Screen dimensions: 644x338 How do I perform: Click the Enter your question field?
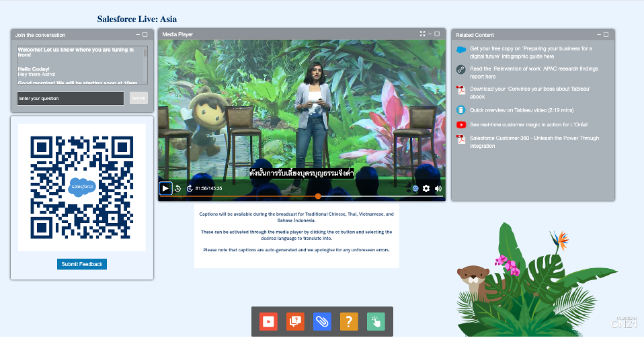(x=71, y=99)
